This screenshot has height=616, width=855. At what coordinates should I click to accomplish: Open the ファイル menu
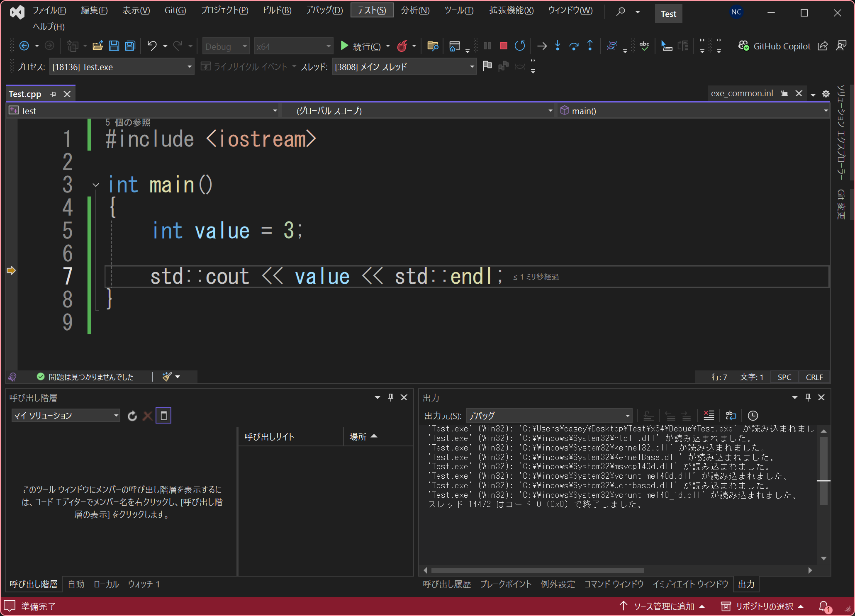[49, 10]
